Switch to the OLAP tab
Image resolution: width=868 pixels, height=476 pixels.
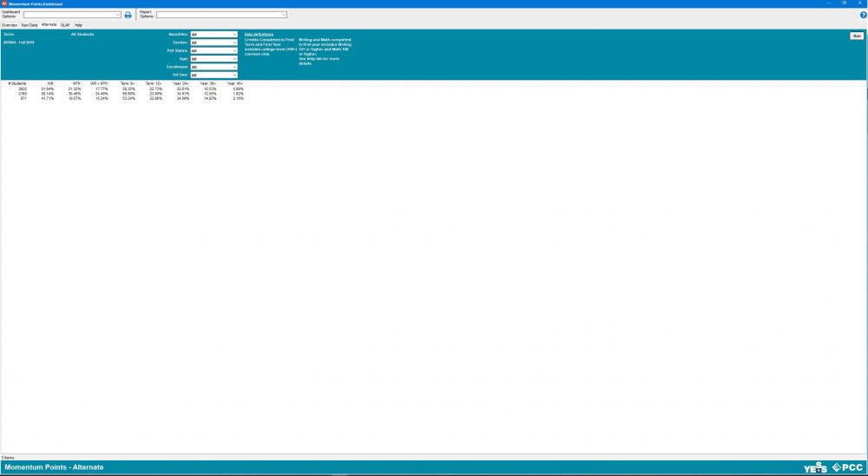[65, 25]
